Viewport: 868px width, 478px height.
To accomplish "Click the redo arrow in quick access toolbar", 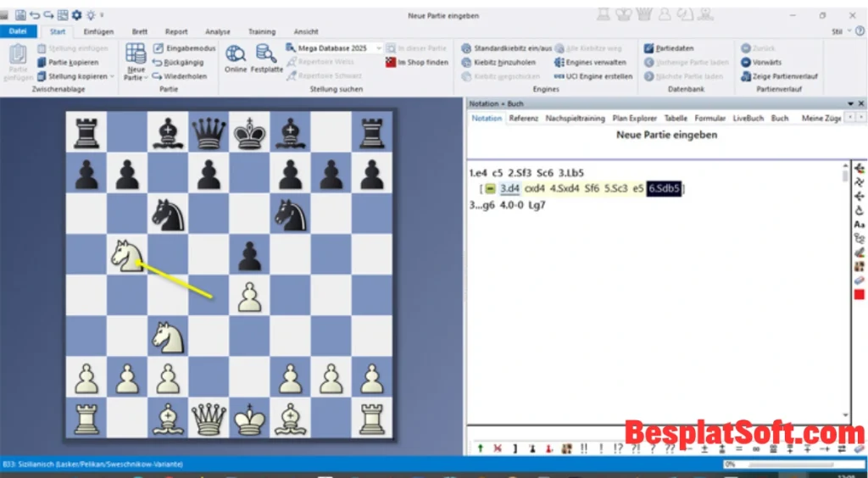I will click(x=48, y=15).
